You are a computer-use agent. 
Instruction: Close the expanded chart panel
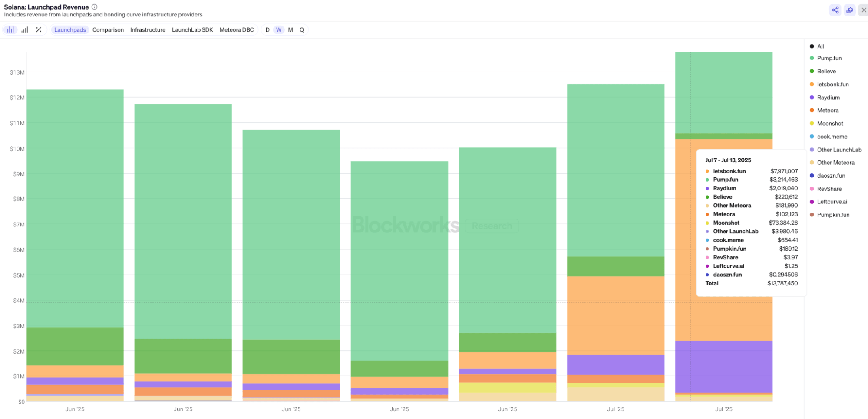pos(864,10)
